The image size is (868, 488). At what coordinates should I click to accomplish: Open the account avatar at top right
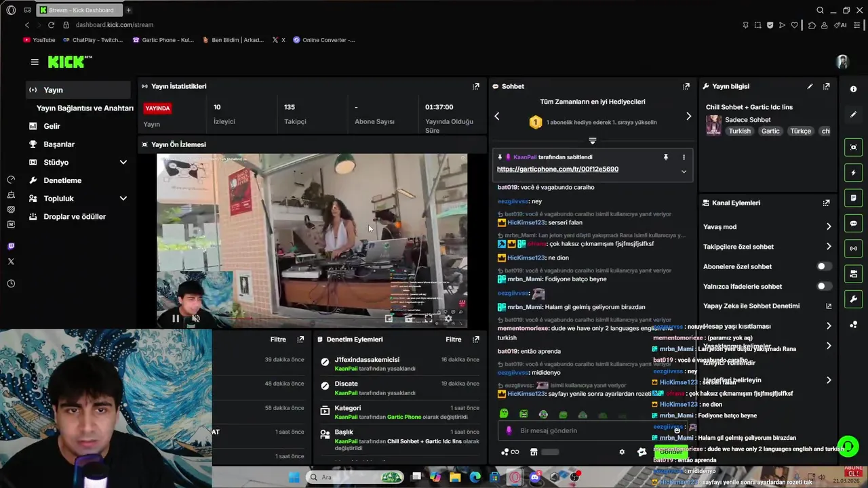coord(842,62)
